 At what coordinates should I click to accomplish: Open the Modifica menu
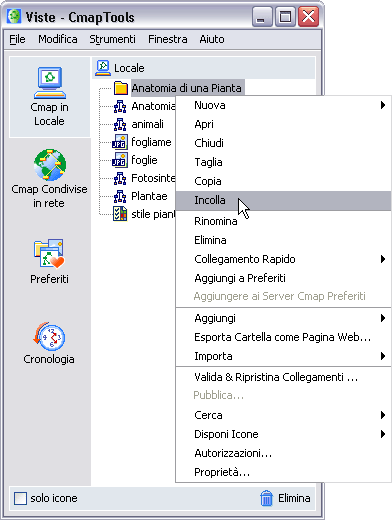coord(58,39)
